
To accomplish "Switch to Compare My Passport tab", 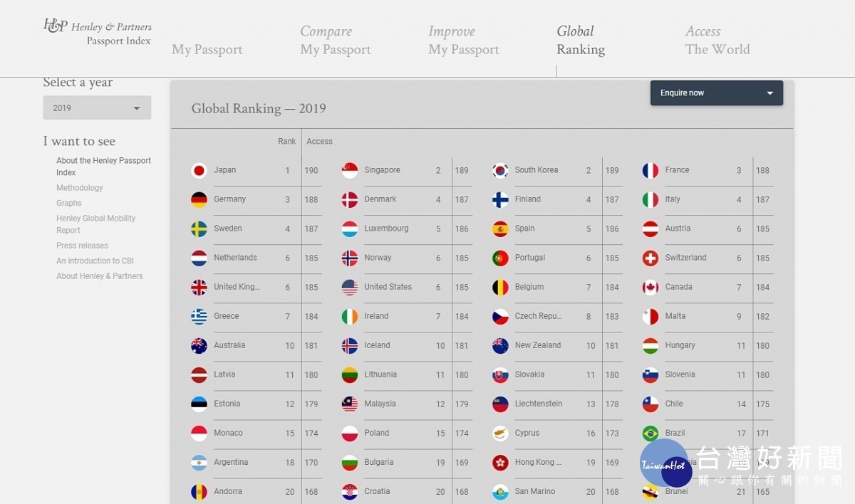I will click(336, 41).
